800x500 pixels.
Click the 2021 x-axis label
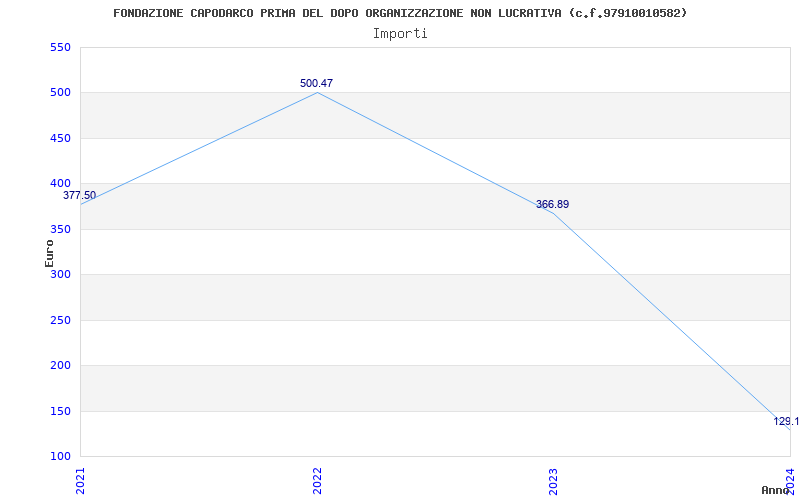click(x=80, y=481)
